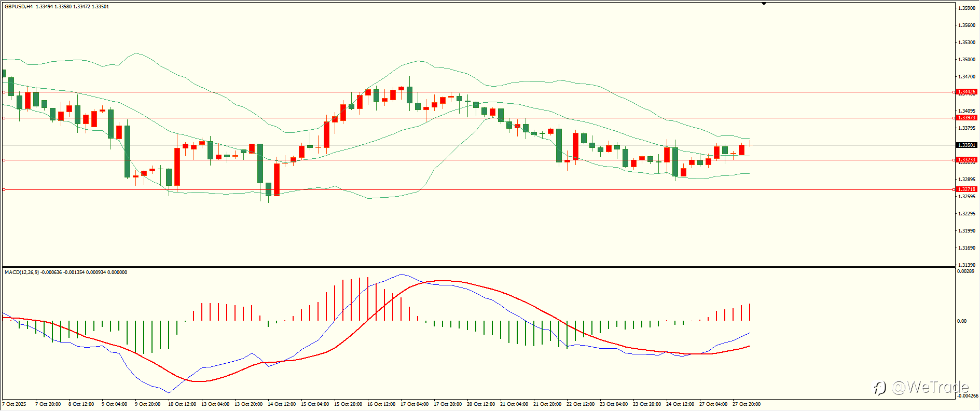Viewport: 980px width, 411px height.
Task: Select the 1.32718 horizontal line price label
Action: (x=967, y=189)
